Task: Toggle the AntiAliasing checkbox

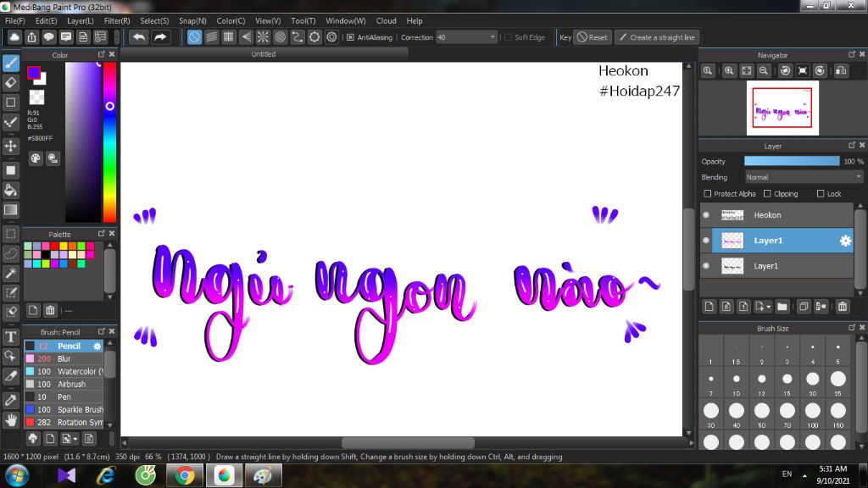Action: (x=350, y=37)
